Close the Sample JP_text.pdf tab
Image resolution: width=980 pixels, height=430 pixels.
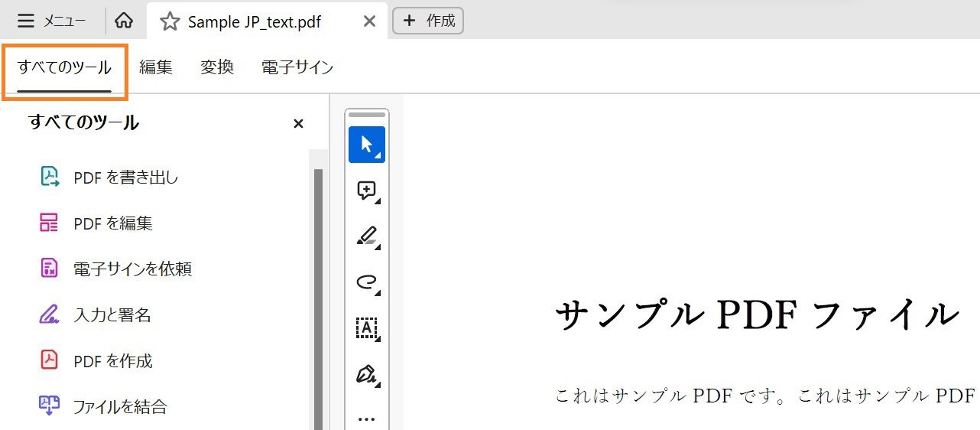(x=369, y=21)
